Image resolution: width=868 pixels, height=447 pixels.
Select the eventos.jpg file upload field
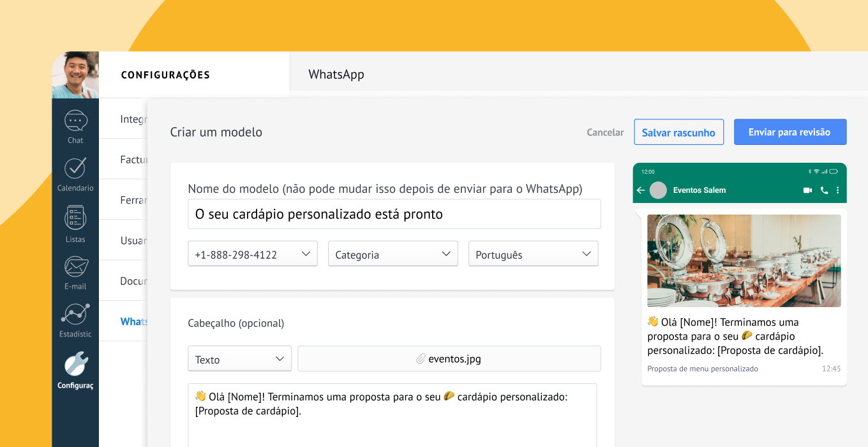coord(449,358)
